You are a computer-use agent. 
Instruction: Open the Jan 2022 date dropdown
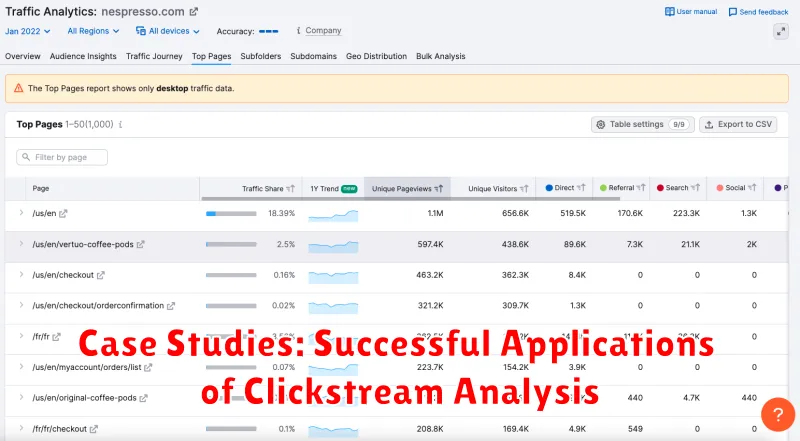point(28,31)
